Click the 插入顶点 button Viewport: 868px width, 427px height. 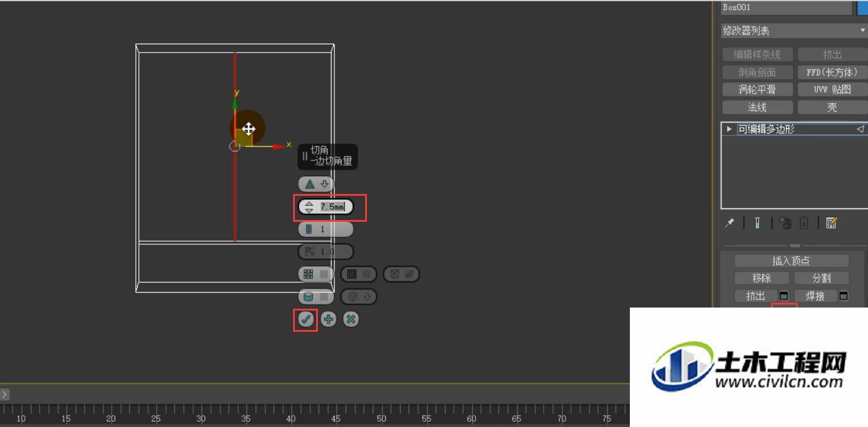pos(791,261)
